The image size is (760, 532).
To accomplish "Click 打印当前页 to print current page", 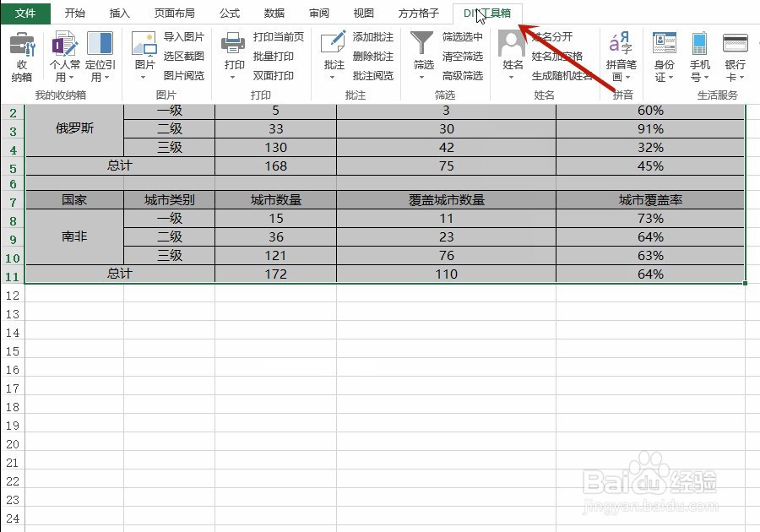I will [279, 37].
